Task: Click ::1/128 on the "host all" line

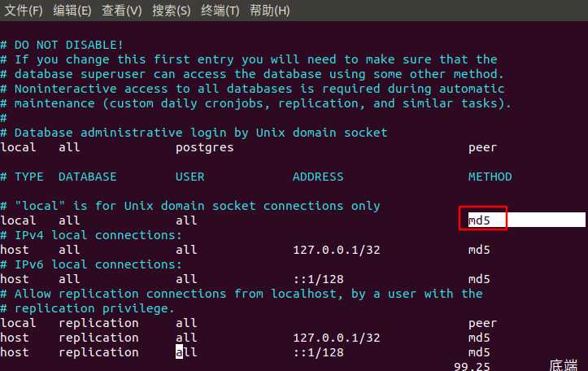Action: 318,279
